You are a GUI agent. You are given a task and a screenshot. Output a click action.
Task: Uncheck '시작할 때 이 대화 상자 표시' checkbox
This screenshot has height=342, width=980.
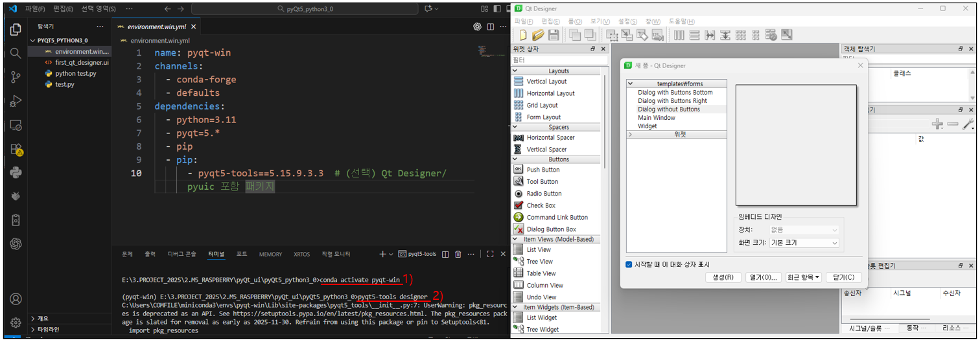(629, 264)
